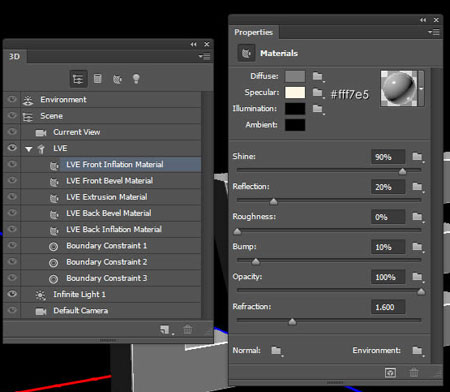Click LVE Extrusion Material icon
The width and height of the screenshot is (450, 392).
pos(54,198)
